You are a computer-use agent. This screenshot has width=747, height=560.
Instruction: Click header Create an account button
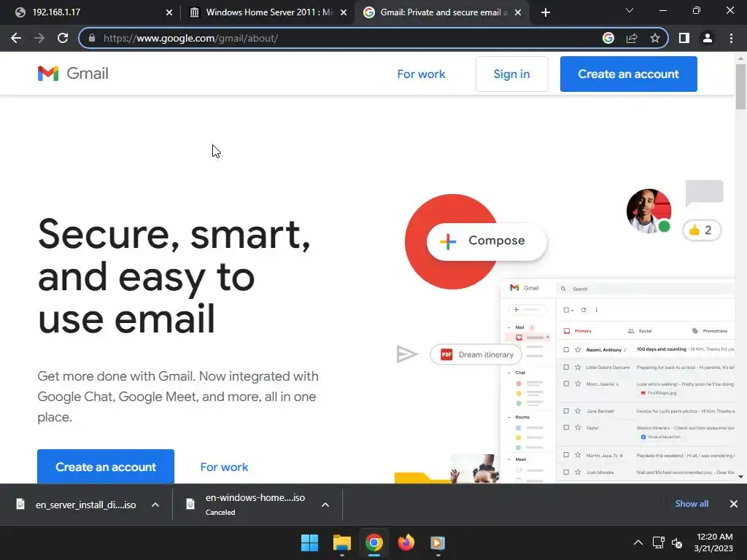(628, 74)
